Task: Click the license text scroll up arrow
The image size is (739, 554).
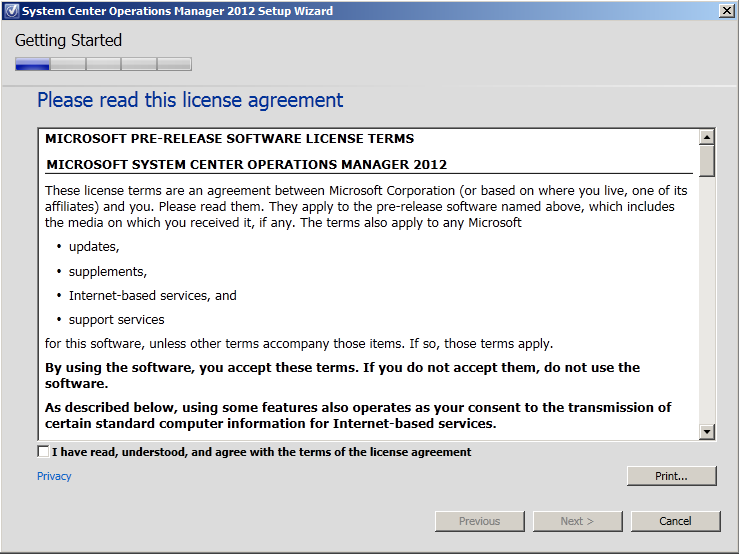Action: [x=706, y=137]
